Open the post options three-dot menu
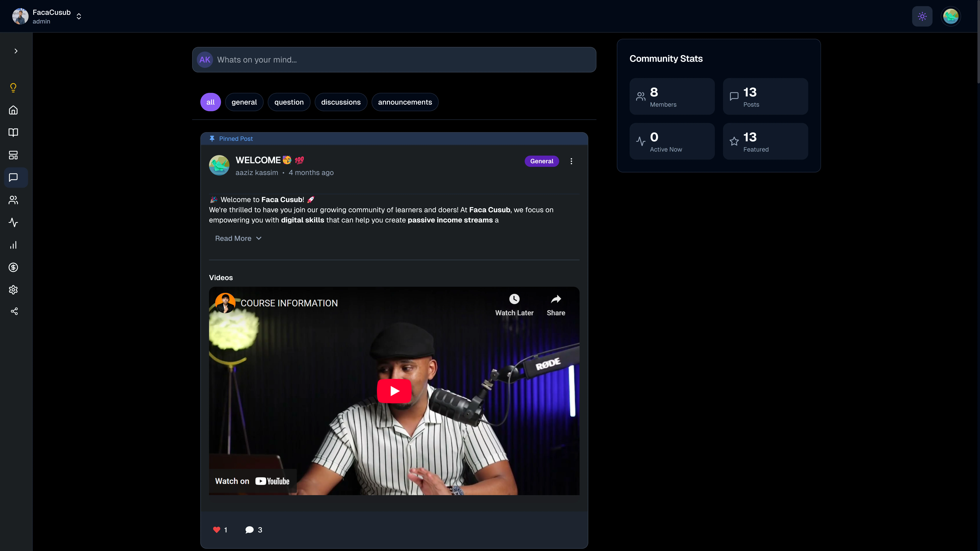This screenshot has height=551, width=980. (x=571, y=161)
